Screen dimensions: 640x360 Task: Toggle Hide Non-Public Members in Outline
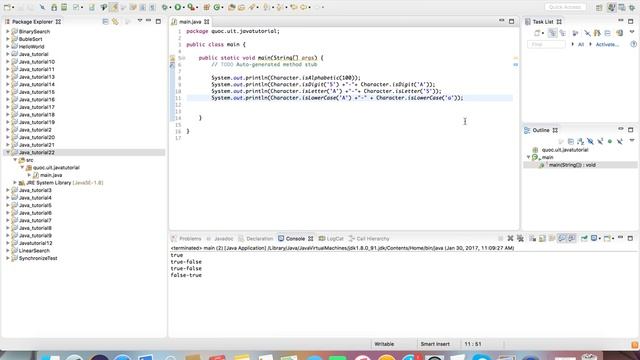coord(610,142)
